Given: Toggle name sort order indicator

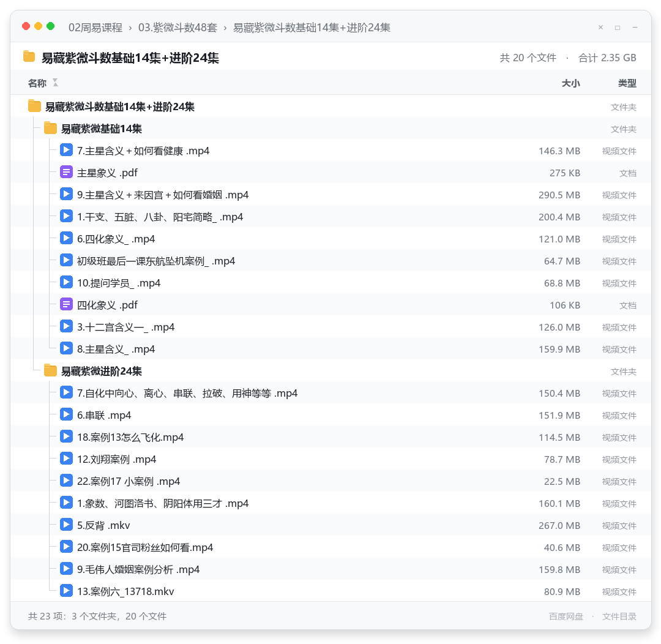Looking at the screenshot, I should 55,83.
